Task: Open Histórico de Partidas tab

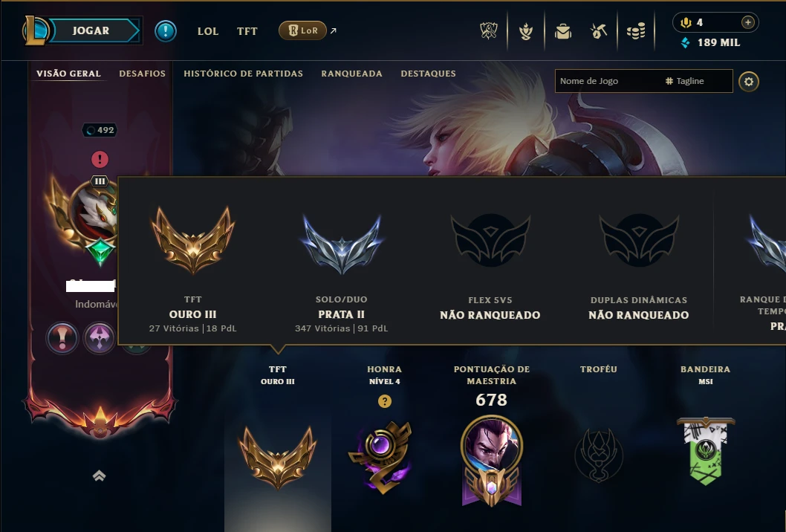Action: [243, 74]
